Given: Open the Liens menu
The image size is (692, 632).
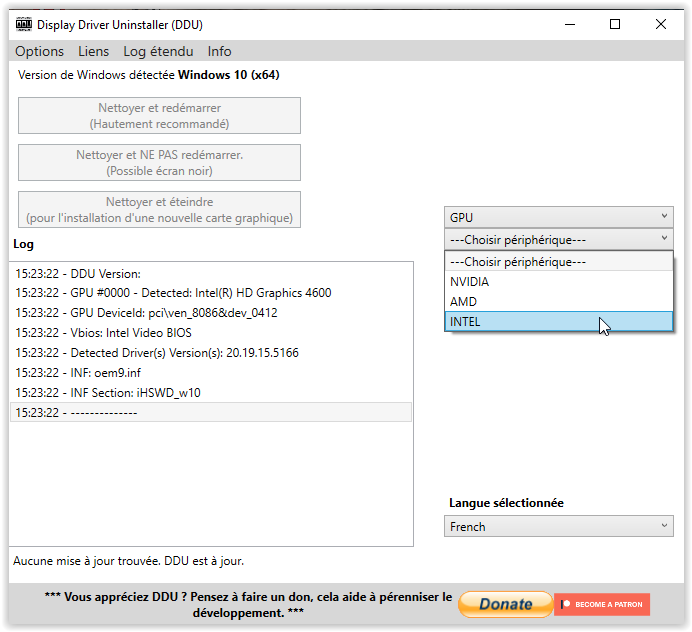Looking at the screenshot, I should [94, 52].
